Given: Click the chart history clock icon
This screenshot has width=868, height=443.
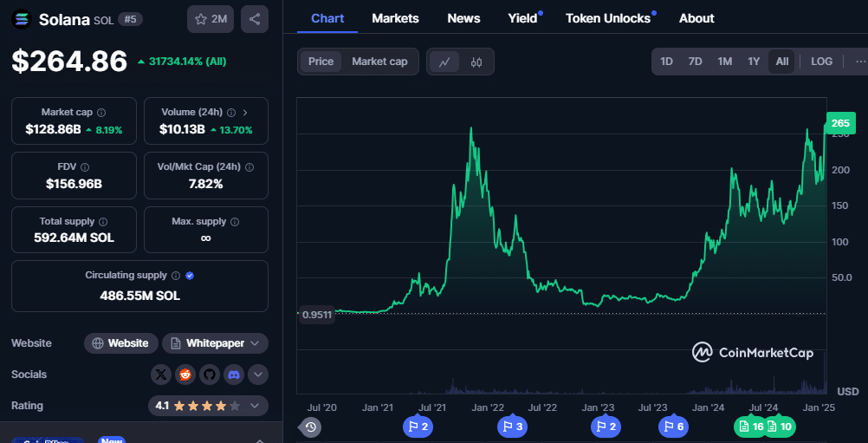Looking at the screenshot, I should click(x=310, y=427).
